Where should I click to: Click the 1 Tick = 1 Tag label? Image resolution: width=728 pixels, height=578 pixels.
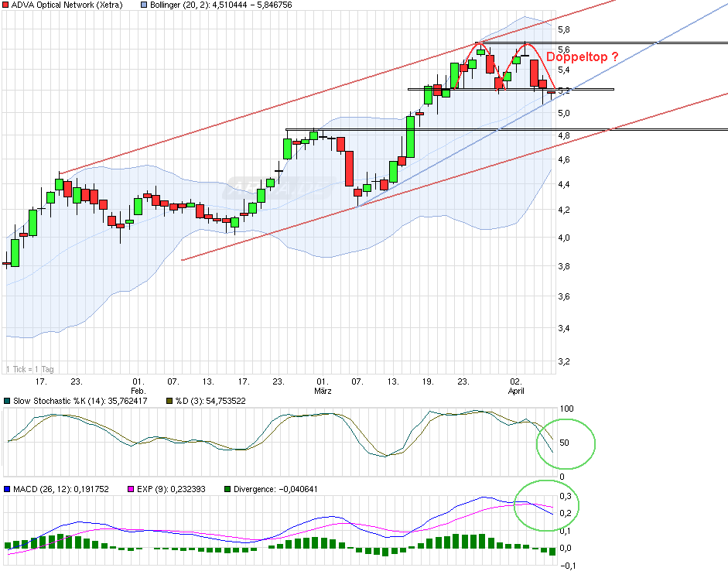(x=31, y=369)
